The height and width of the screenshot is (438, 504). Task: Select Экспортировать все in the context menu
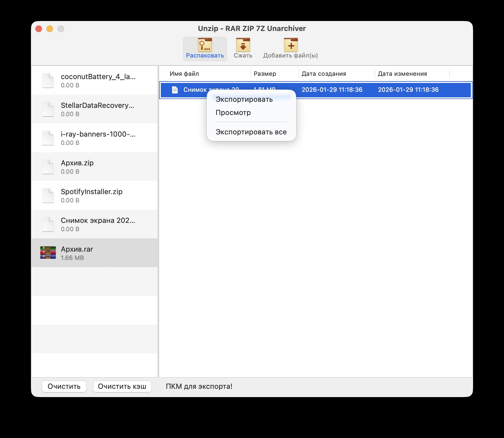[x=251, y=132]
